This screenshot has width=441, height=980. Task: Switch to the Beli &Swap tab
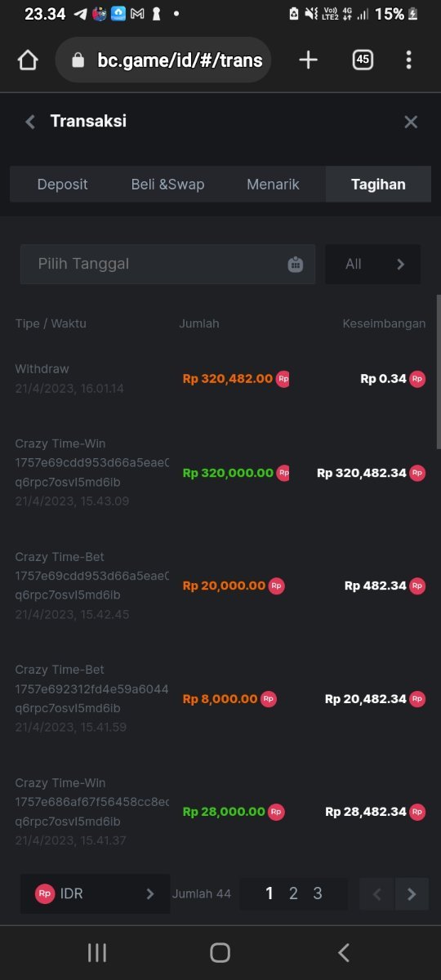point(167,185)
